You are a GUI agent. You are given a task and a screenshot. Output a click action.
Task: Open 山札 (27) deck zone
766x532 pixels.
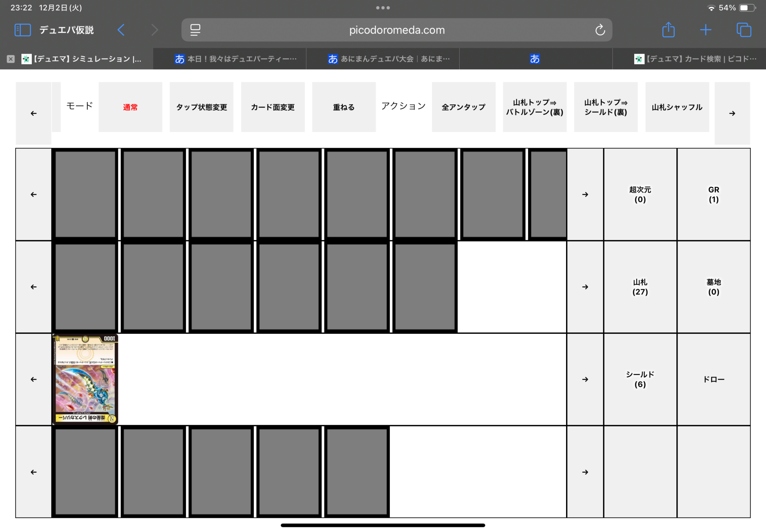coord(640,287)
